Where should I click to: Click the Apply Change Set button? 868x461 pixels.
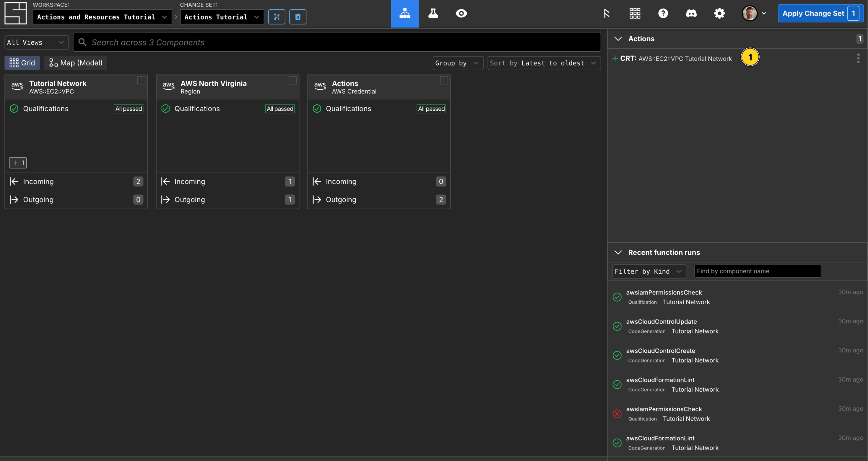coord(820,14)
